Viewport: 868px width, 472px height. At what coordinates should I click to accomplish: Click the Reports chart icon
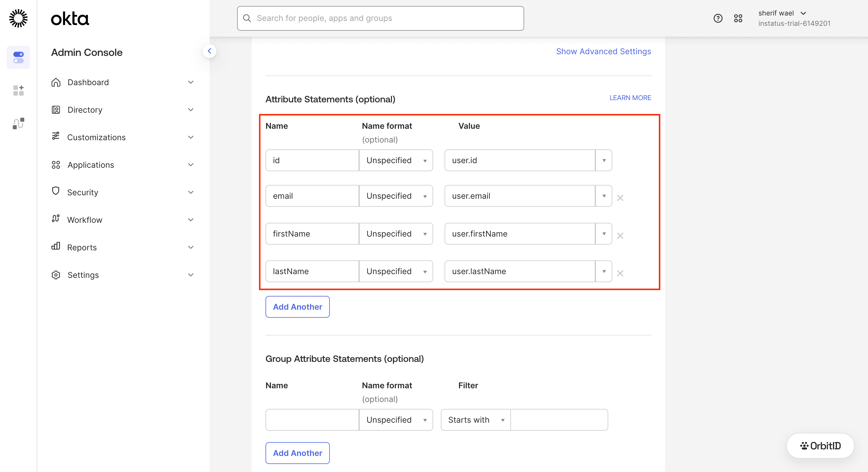56,246
